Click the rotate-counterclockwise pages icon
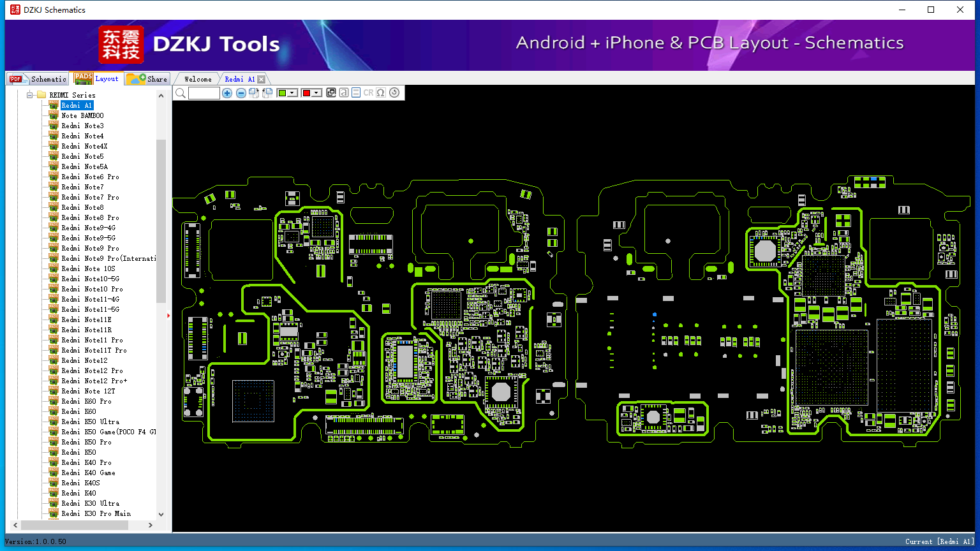This screenshot has width=980, height=551. click(267, 93)
